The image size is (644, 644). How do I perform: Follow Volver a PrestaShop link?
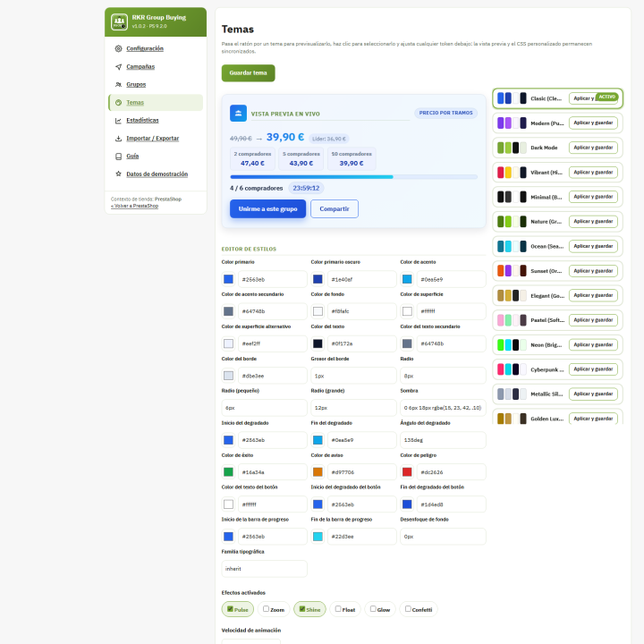[134, 206]
